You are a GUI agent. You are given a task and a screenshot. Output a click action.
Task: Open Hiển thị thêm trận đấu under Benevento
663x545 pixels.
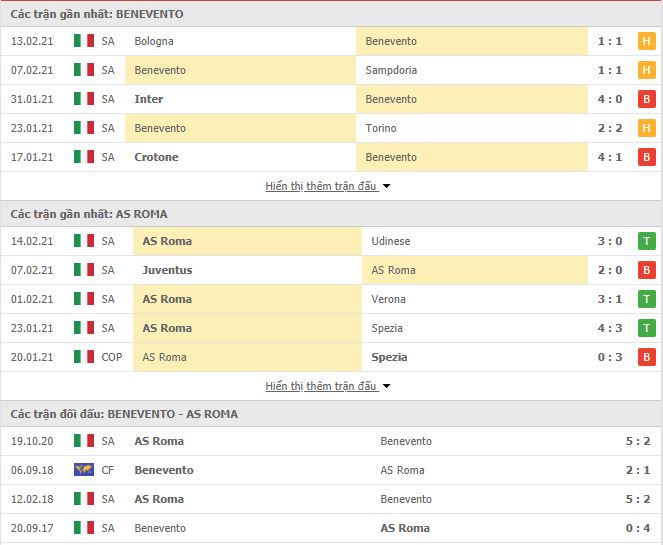tap(321, 186)
